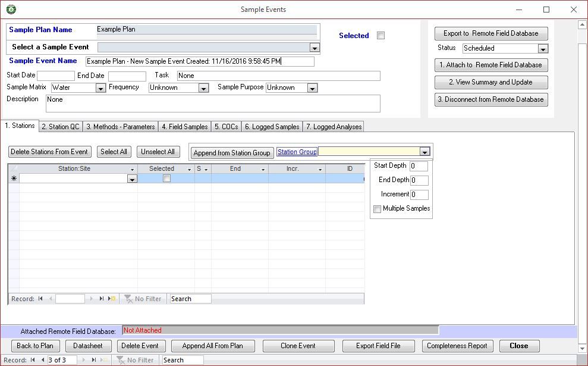Click the Description text box
The height and width of the screenshot is (366, 588).
click(x=213, y=104)
